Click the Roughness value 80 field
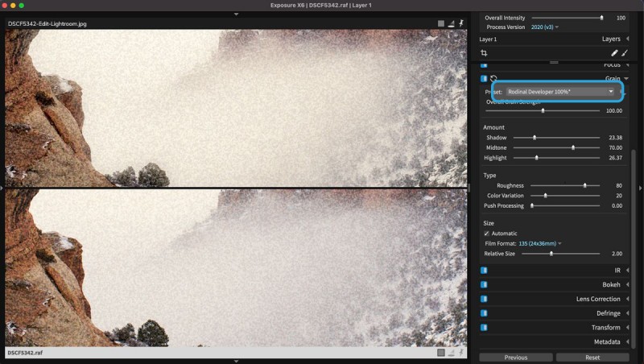 click(x=618, y=186)
